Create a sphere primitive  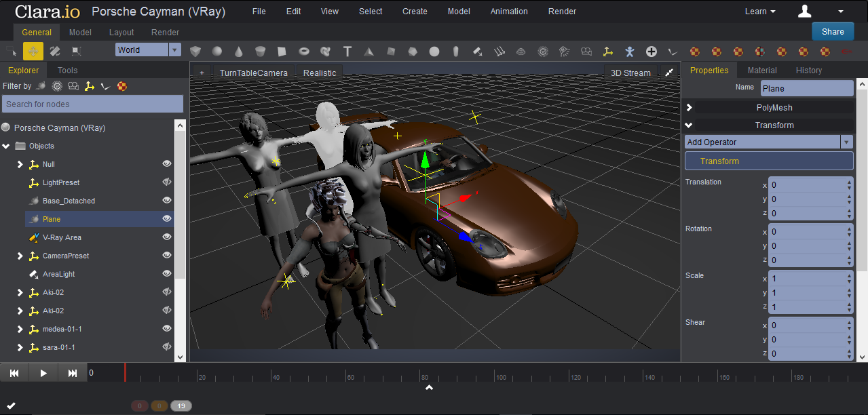pos(217,51)
